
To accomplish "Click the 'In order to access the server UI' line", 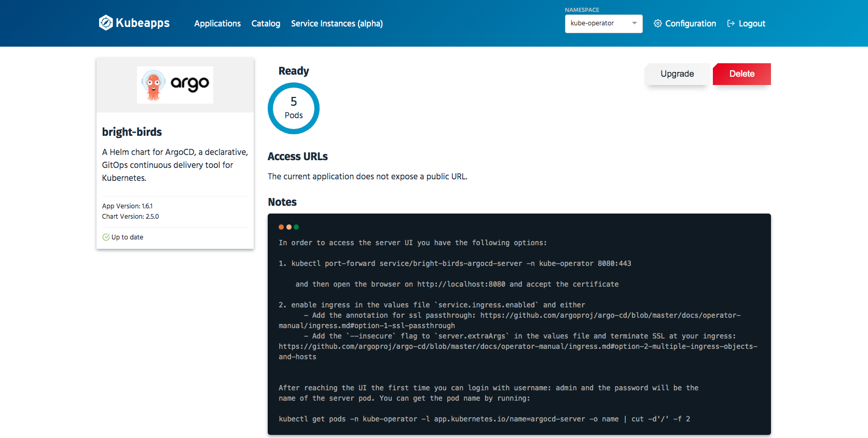I will (x=412, y=243).
